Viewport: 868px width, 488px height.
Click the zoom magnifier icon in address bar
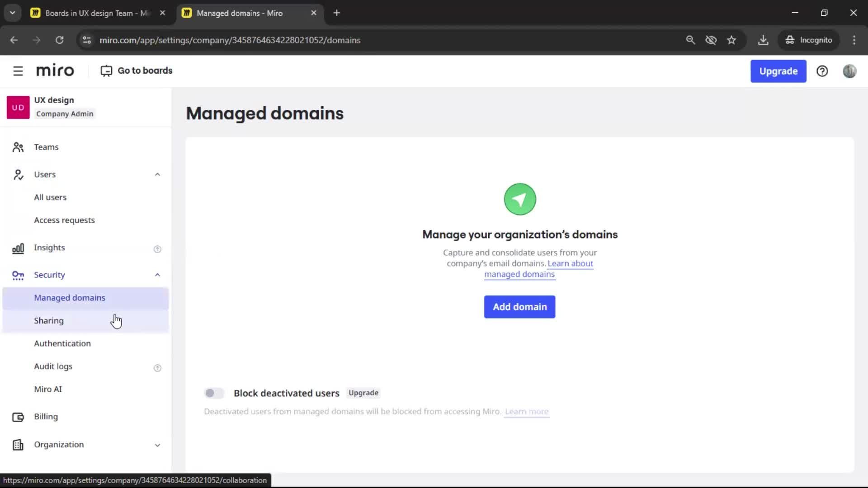tap(690, 40)
